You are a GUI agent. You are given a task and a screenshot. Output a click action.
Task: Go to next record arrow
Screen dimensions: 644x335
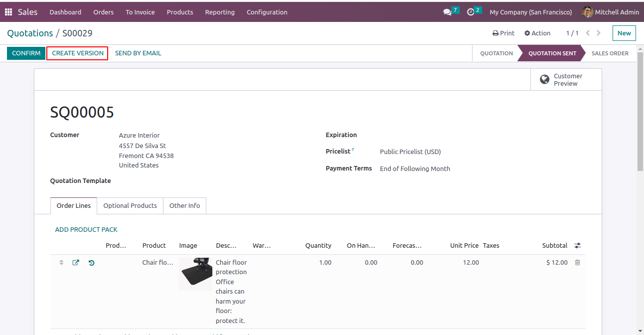tap(599, 33)
